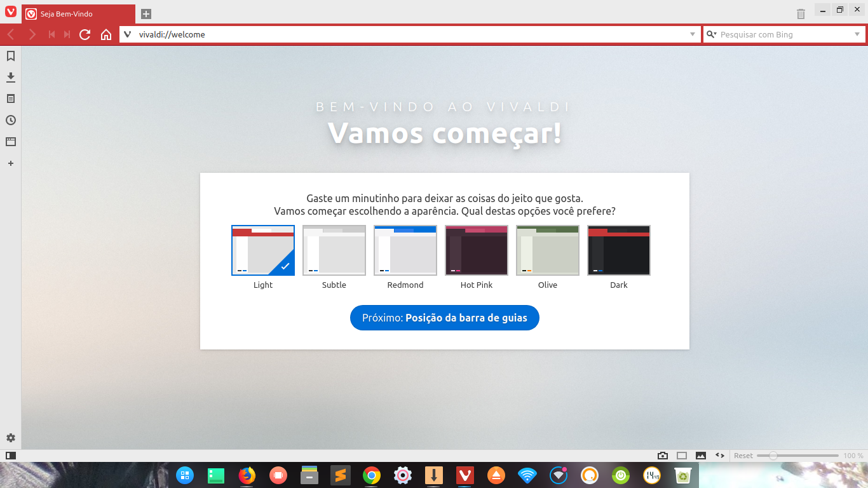Toggle image loading in status bar
868x488 pixels.
(701, 456)
